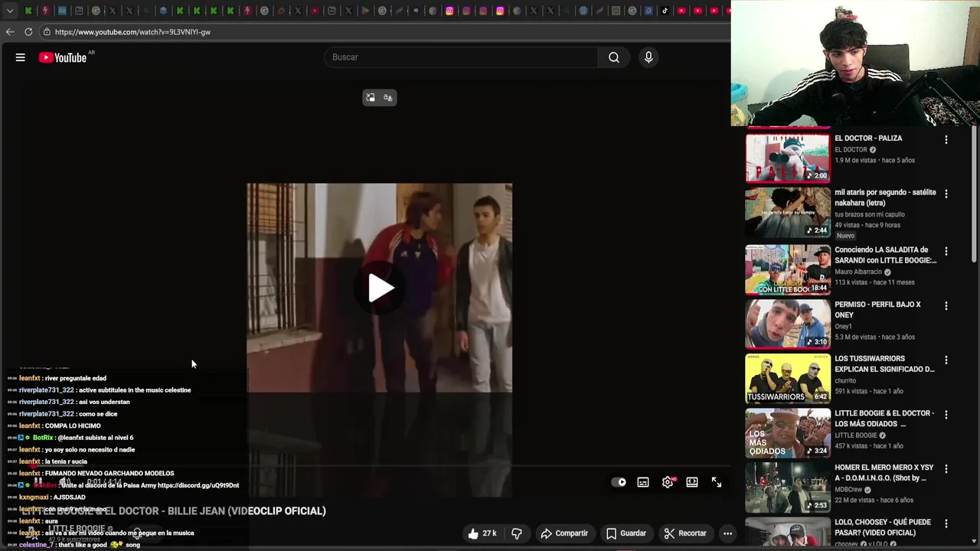The image size is (980, 551).
Task: Focus the Buscar search field
Action: pyautogui.click(x=462, y=57)
